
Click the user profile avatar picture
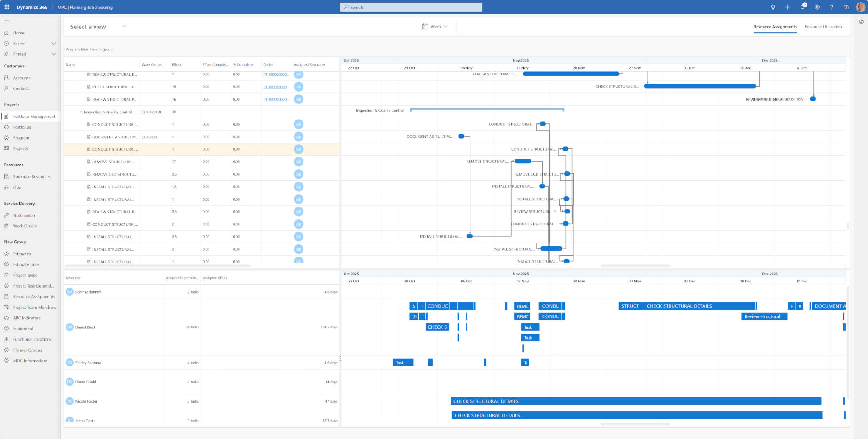click(x=860, y=7)
